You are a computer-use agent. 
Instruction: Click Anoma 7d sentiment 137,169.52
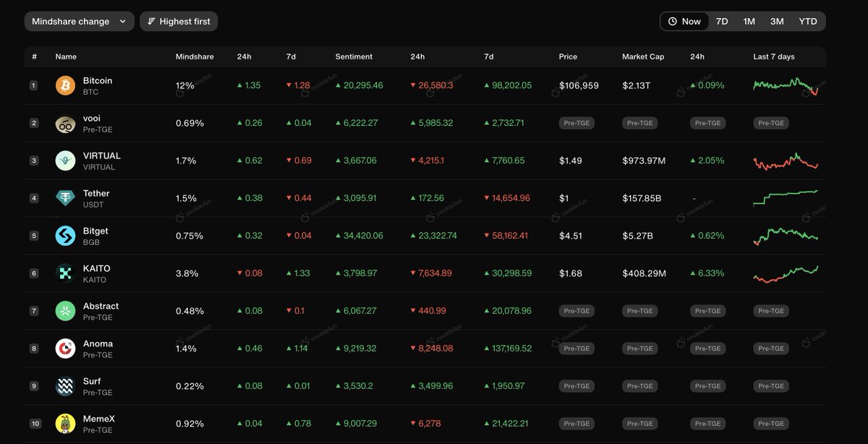point(508,349)
